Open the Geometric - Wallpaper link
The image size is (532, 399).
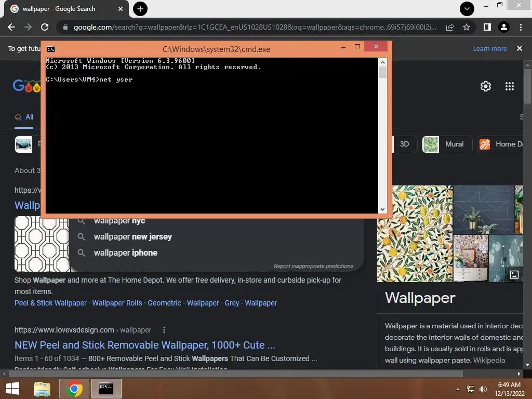tap(183, 303)
